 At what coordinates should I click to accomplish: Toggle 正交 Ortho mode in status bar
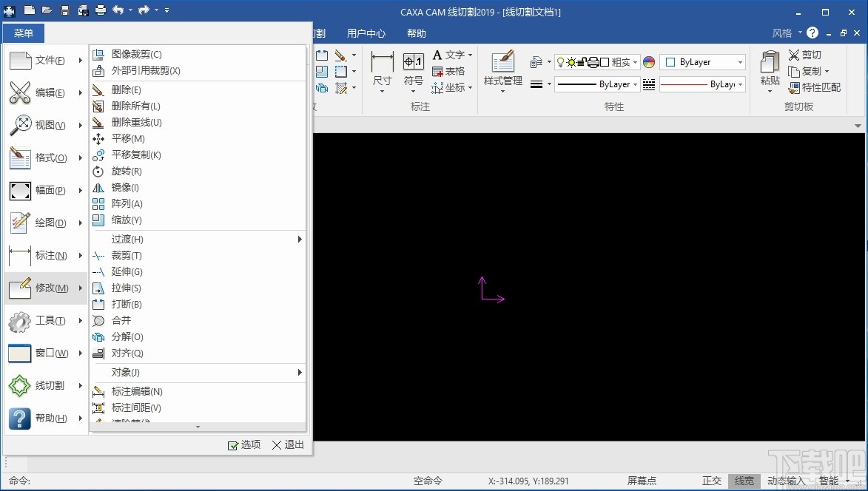tap(712, 481)
